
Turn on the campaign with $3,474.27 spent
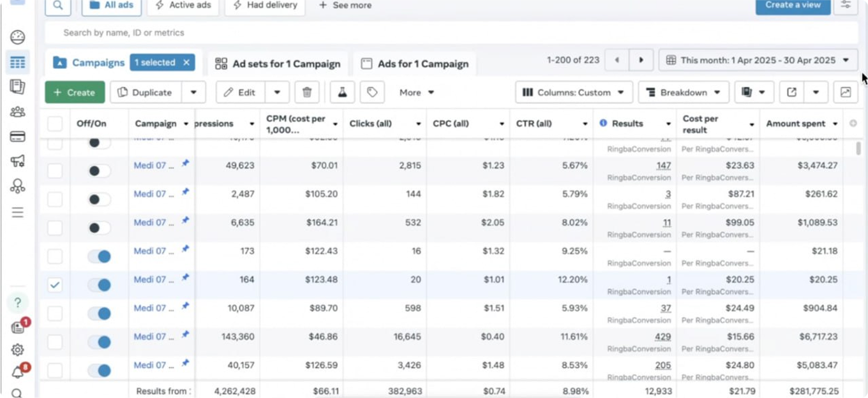click(x=99, y=171)
